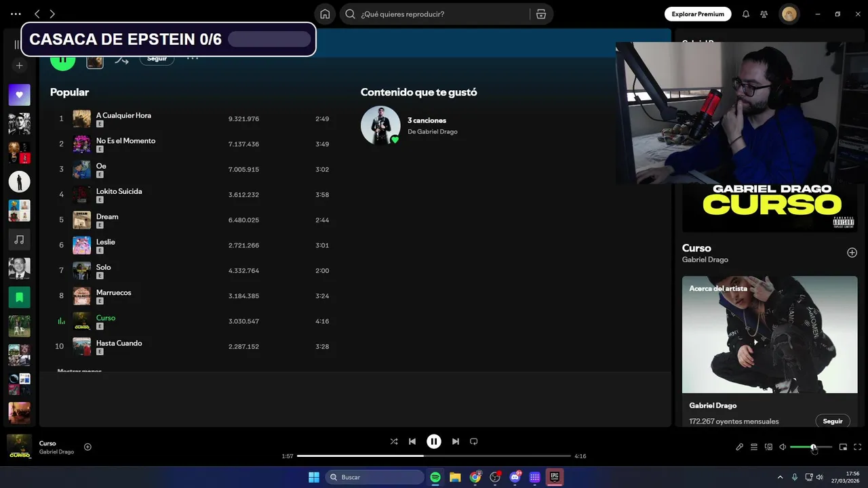
Task: Follow the artist via the Seguir pill at top
Action: [157, 59]
